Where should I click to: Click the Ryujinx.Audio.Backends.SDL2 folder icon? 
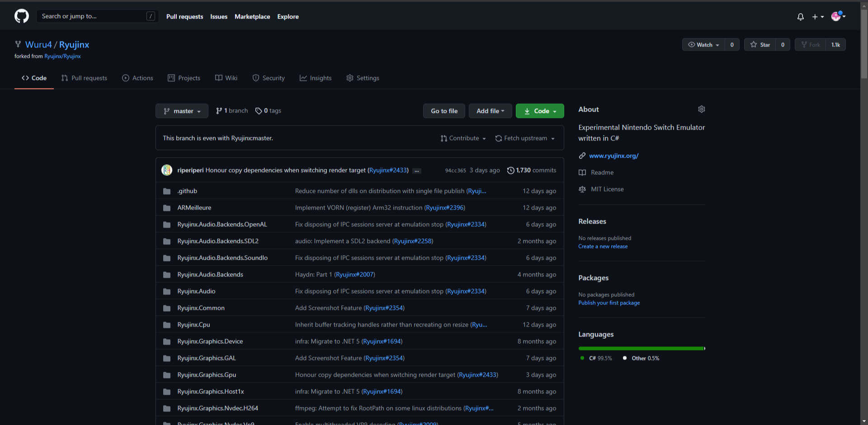167,241
